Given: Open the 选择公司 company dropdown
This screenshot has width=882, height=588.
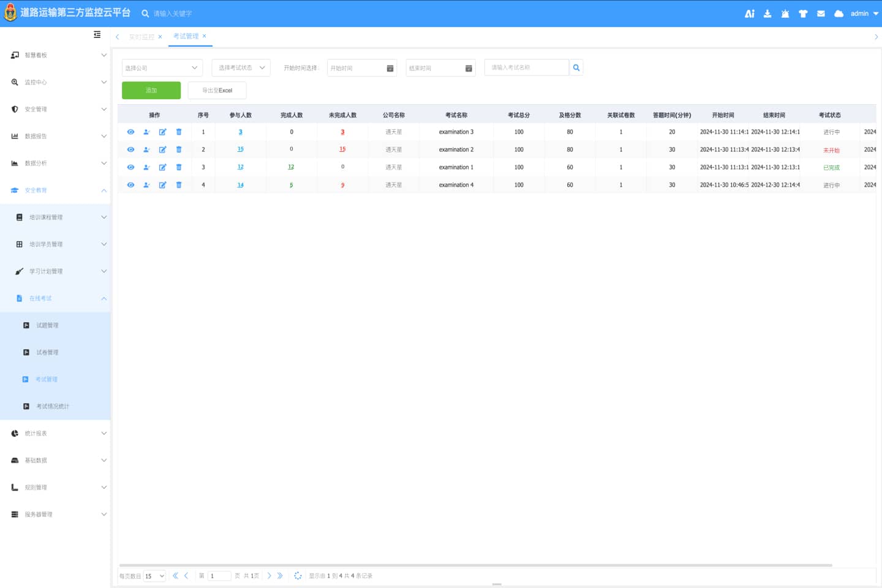Looking at the screenshot, I should pyautogui.click(x=162, y=68).
